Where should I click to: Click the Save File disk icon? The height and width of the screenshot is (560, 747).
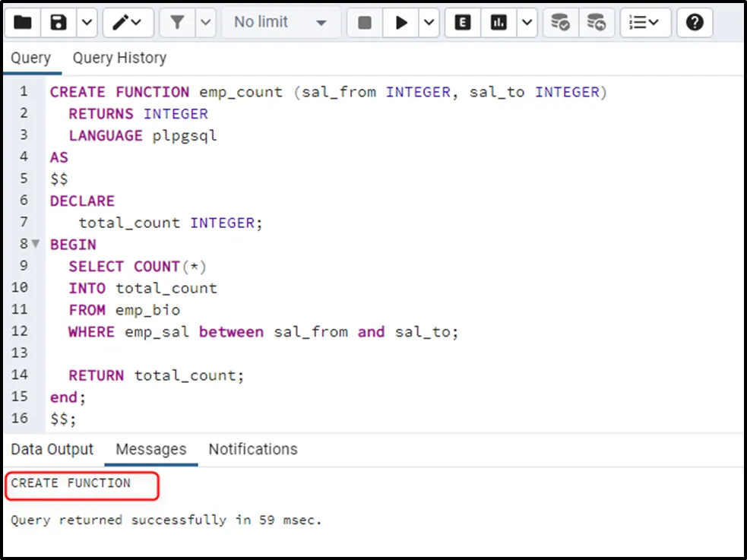[59, 23]
